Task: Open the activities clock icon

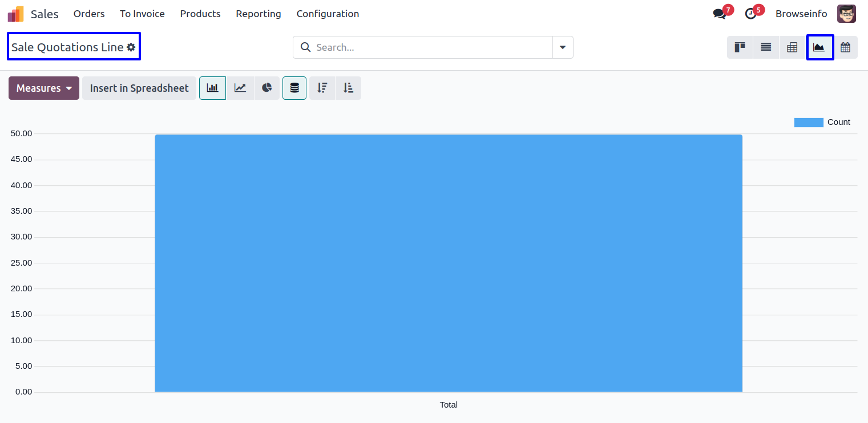Action: pos(751,14)
